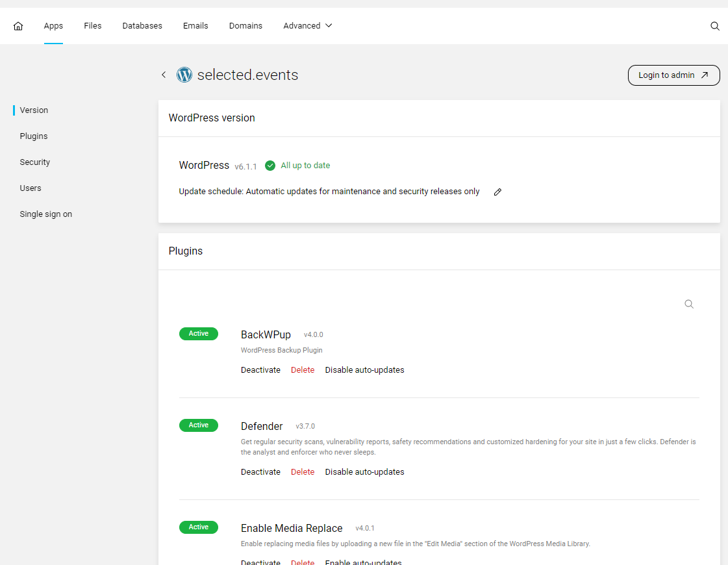Open the search icon in top bar
Viewport: 728px width, 565px height.
tap(714, 26)
